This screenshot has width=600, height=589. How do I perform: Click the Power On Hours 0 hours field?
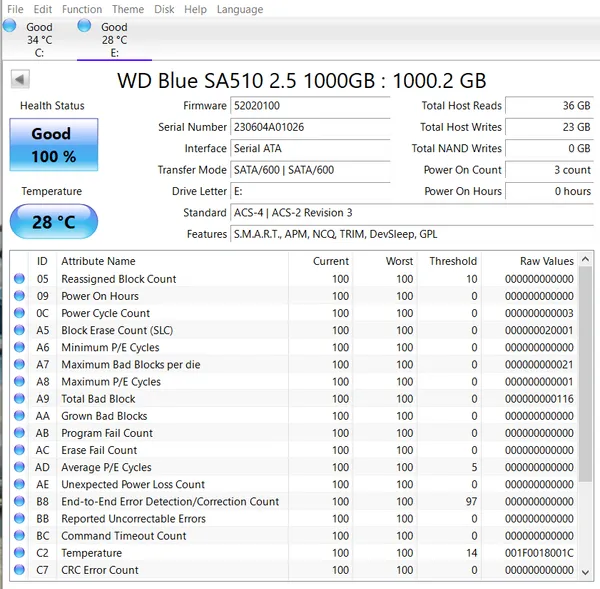coord(549,191)
